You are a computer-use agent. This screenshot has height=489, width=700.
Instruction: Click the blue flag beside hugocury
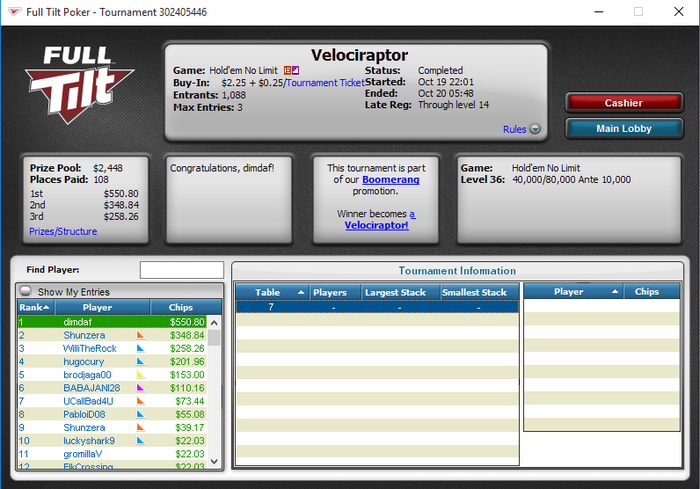tap(140, 361)
